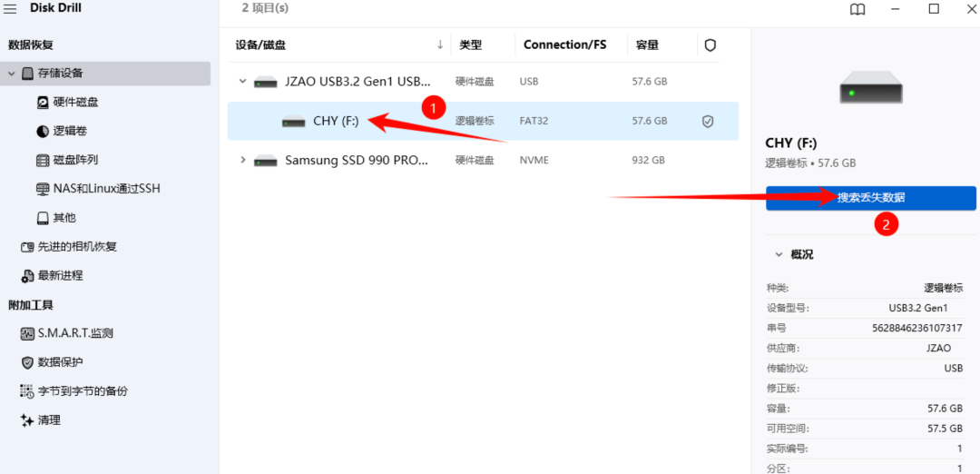Sort by Connection/FS column header
980x474 pixels.
(565, 45)
